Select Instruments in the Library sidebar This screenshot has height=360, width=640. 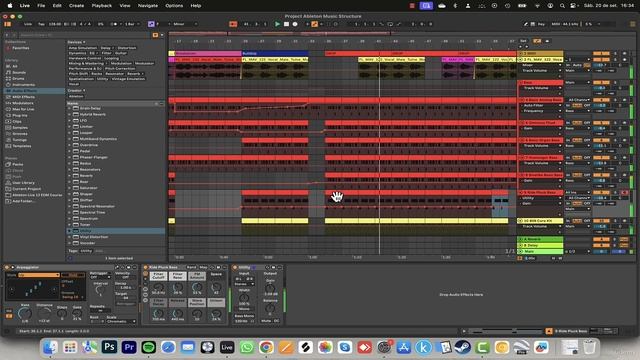23,84
